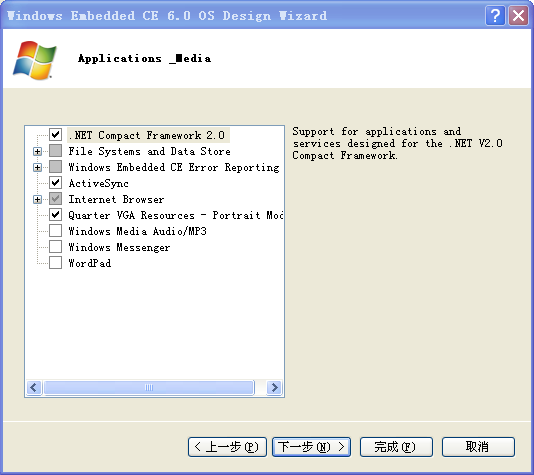534x475 pixels.
Task: Proceed with the 下一步 button
Action: click(x=311, y=447)
